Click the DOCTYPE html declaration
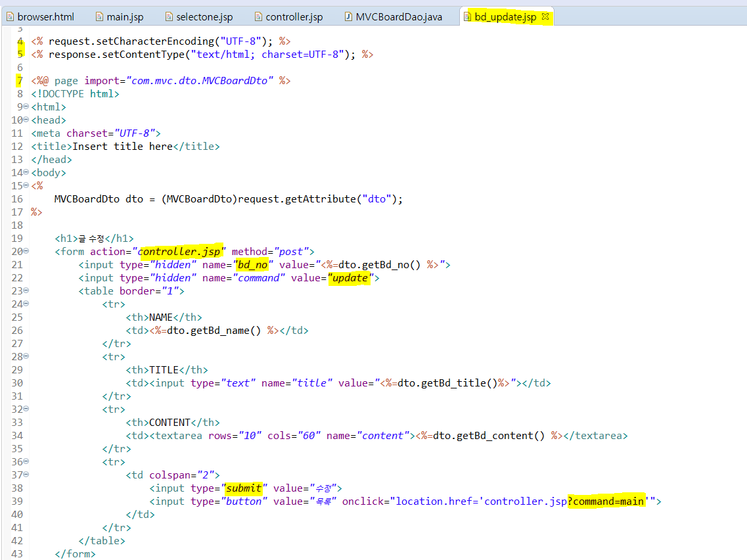The width and height of the screenshot is (747, 560). click(75, 94)
